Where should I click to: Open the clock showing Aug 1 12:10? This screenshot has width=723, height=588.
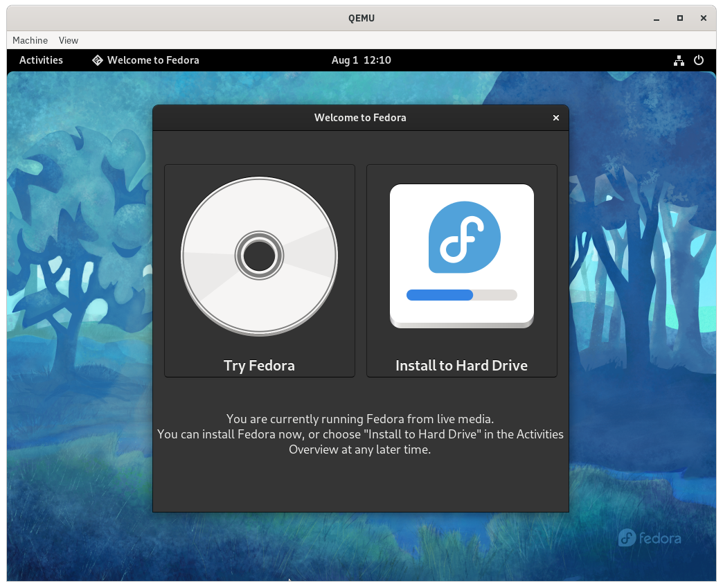[361, 60]
